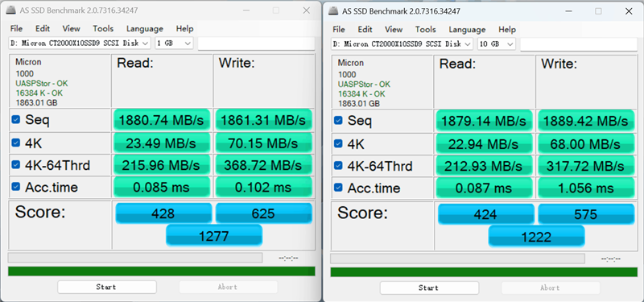The image size is (644, 302).
Task: Expand the 1 GB test size dropdown
Action: pos(174,43)
